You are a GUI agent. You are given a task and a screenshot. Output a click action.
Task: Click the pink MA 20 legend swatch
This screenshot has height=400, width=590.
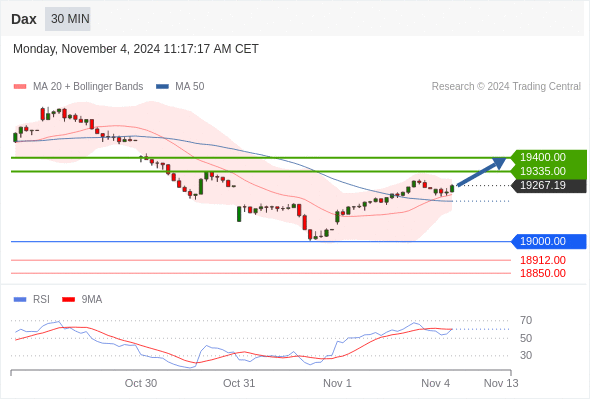pyautogui.click(x=20, y=87)
